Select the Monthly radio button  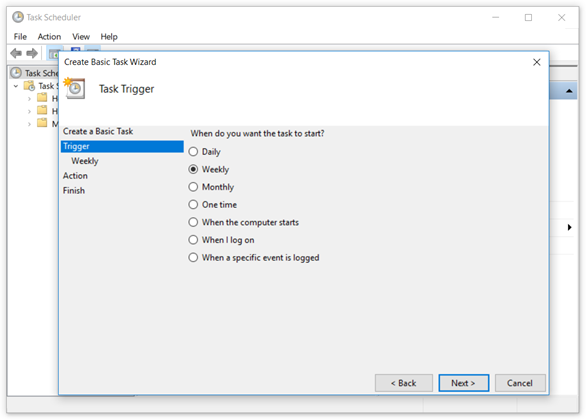click(193, 187)
